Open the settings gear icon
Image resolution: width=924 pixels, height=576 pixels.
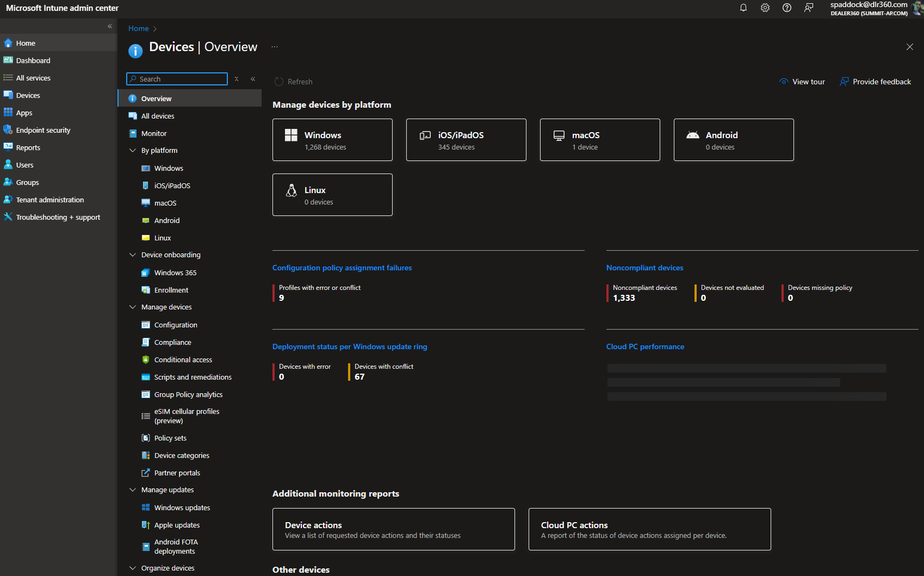(765, 8)
